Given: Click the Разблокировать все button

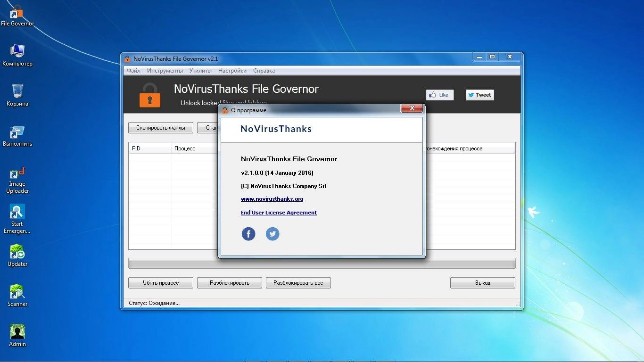Looking at the screenshot, I should tap(298, 283).
